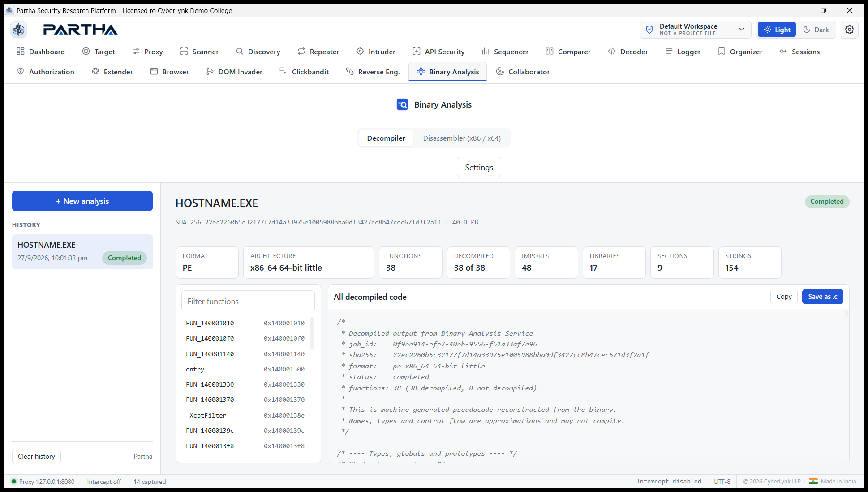The width and height of the screenshot is (868, 492).
Task: Open the Reverse Eng. tab label
Action: click(379, 72)
